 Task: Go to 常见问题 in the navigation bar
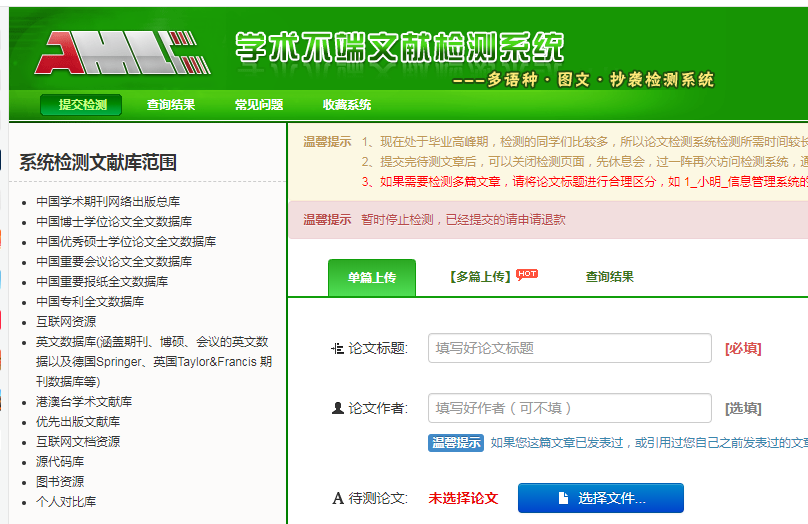259,105
